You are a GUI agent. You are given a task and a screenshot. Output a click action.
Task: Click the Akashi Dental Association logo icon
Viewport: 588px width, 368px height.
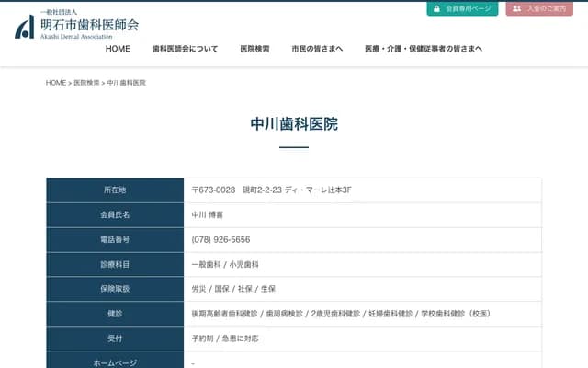click(x=25, y=27)
